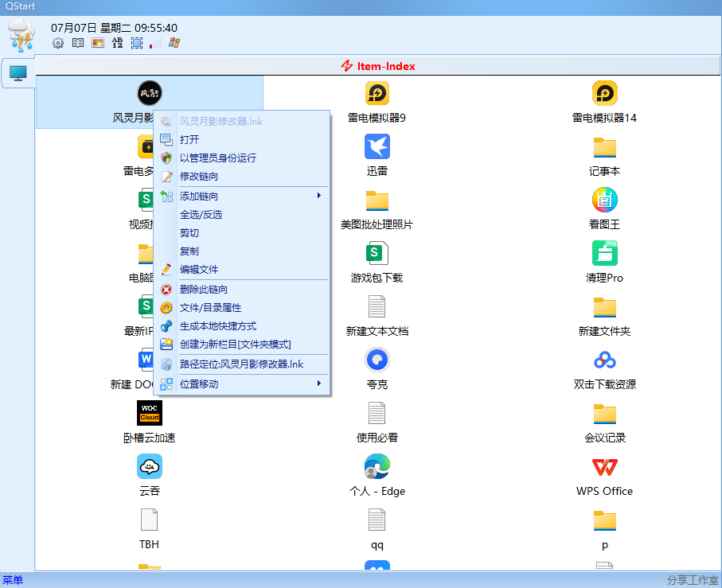The width and height of the screenshot is (722, 588).
Task: Open the 记事本 folder
Action: 604,146
